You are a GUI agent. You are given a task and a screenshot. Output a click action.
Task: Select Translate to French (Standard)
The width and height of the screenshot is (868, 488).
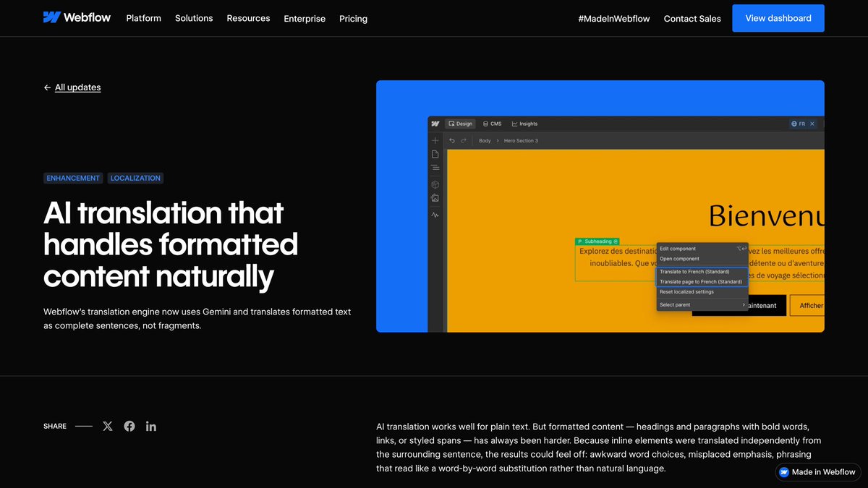pos(702,272)
